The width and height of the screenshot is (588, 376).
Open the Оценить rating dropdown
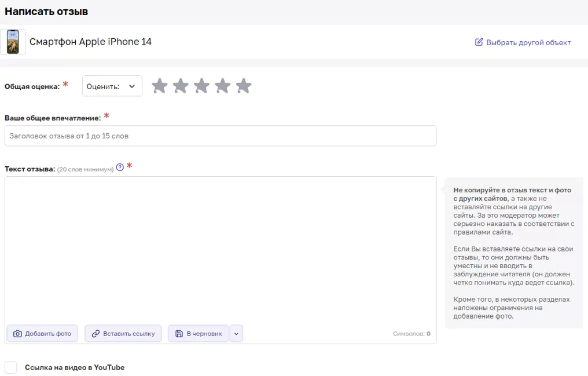(112, 86)
